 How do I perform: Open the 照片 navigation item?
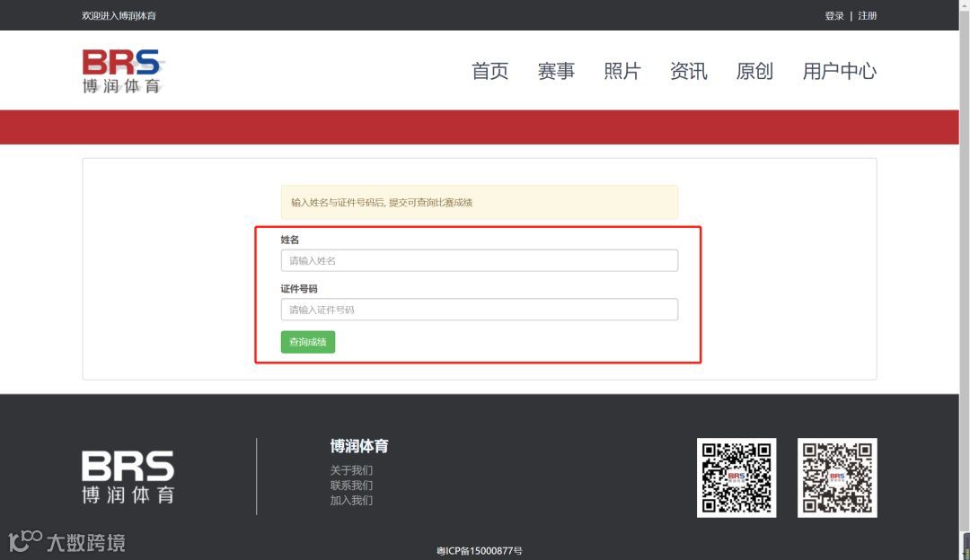point(622,71)
